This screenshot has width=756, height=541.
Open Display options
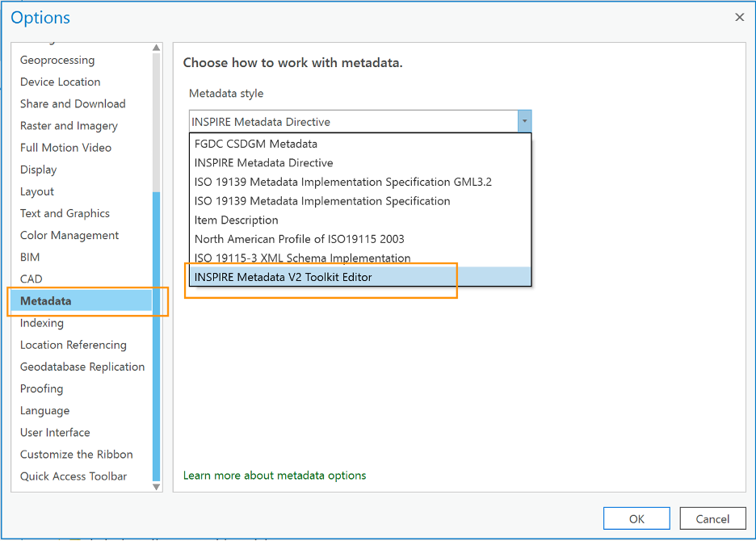click(x=39, y=170)
